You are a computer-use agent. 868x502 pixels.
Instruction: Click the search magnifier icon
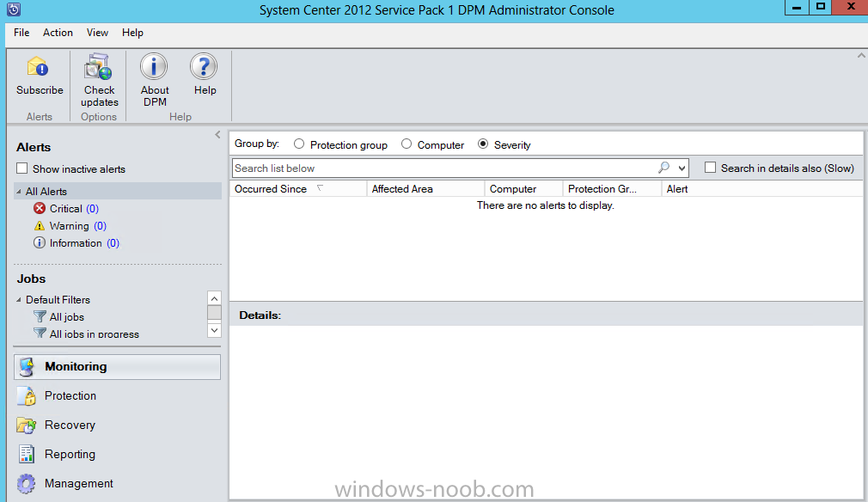pos(663,167)
